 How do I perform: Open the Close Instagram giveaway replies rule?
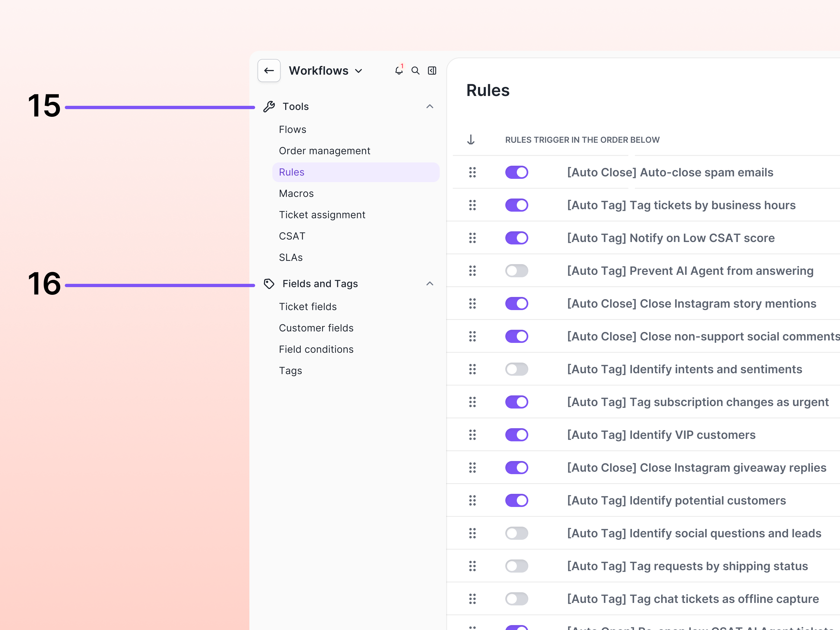click(x=696, y=468)
